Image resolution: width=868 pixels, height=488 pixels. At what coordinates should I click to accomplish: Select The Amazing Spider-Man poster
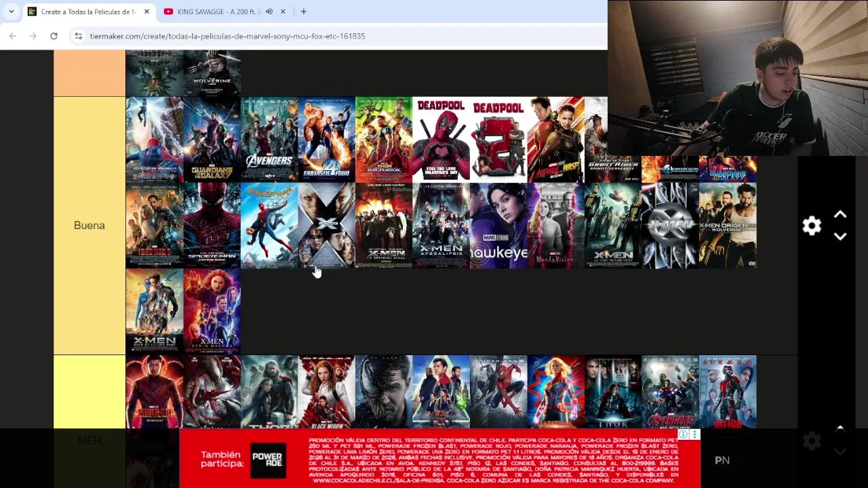click(x=212, y=226)
